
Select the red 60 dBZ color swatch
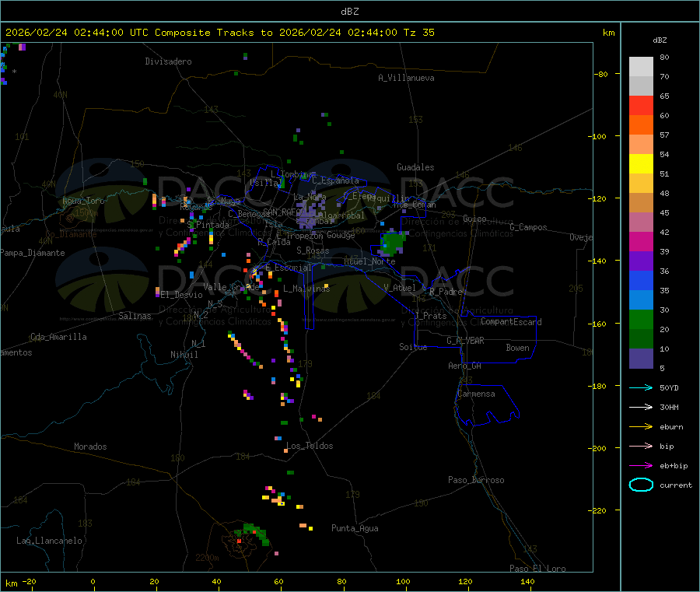tap(641, 105)
